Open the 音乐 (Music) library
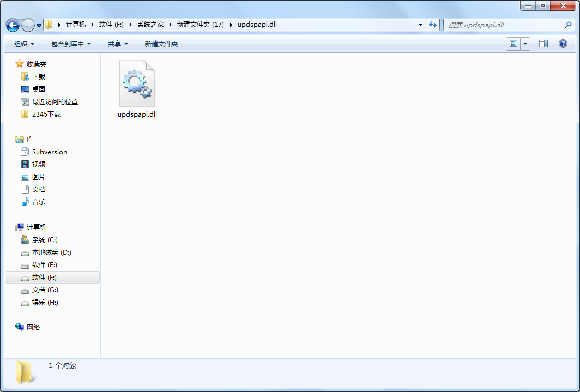 pos(38,202)
